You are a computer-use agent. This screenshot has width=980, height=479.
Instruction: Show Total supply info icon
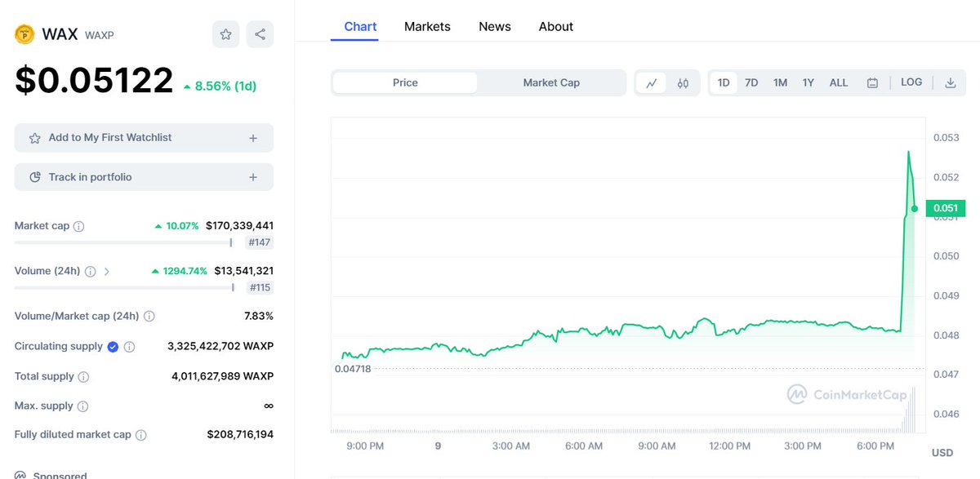tap(83, 377)
